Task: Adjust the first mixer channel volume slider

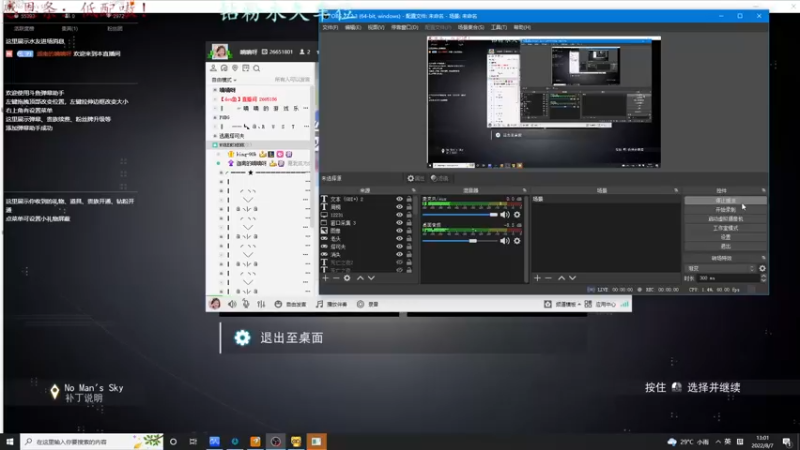Action: [460, 215]
